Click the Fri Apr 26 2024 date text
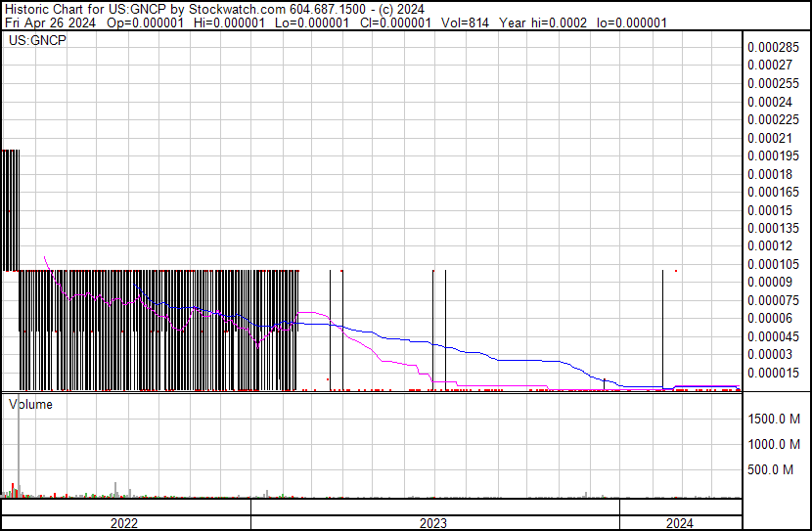 coord(50,22)
